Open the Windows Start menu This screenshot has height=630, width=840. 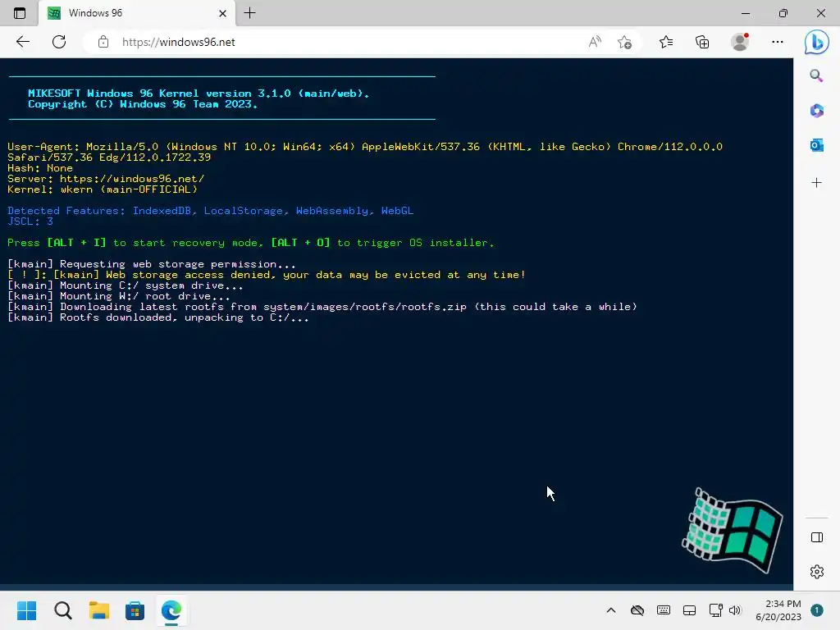coord(26,610)
